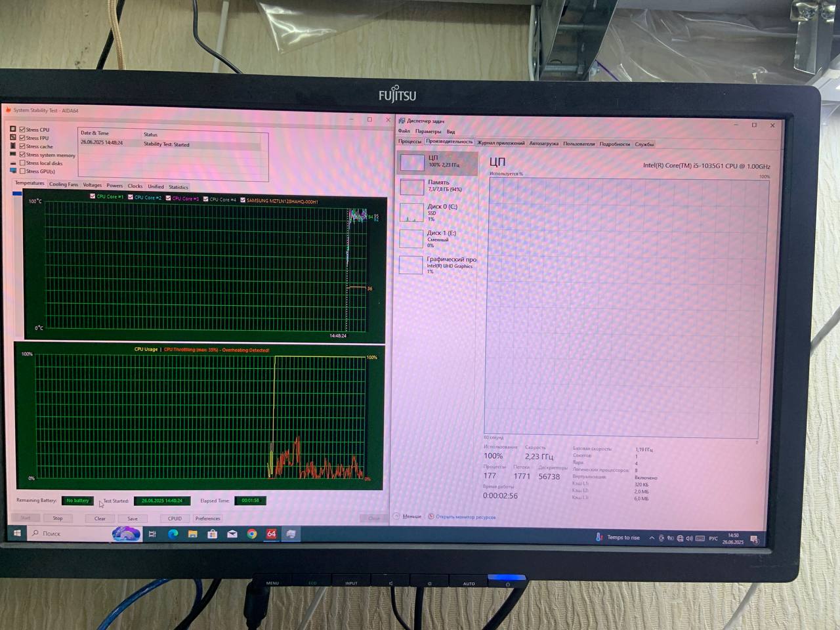
Task: Open Microsoft Edge in the taskbar
Action: tap(173, 534)
